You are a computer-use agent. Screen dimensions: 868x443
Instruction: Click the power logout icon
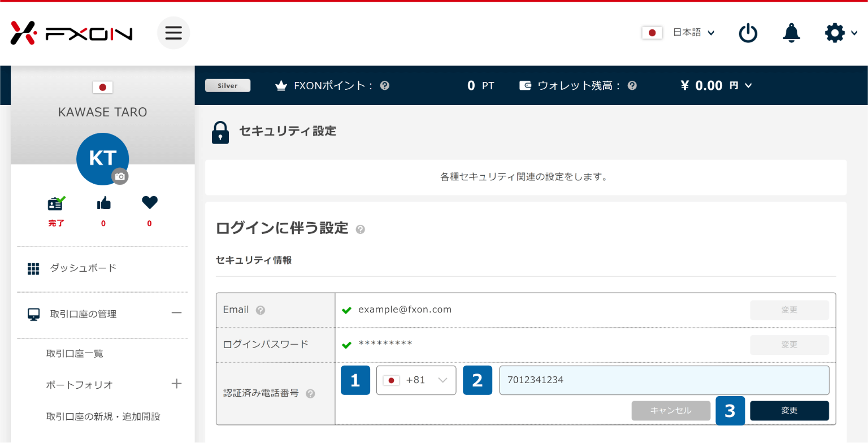point(748,33)
